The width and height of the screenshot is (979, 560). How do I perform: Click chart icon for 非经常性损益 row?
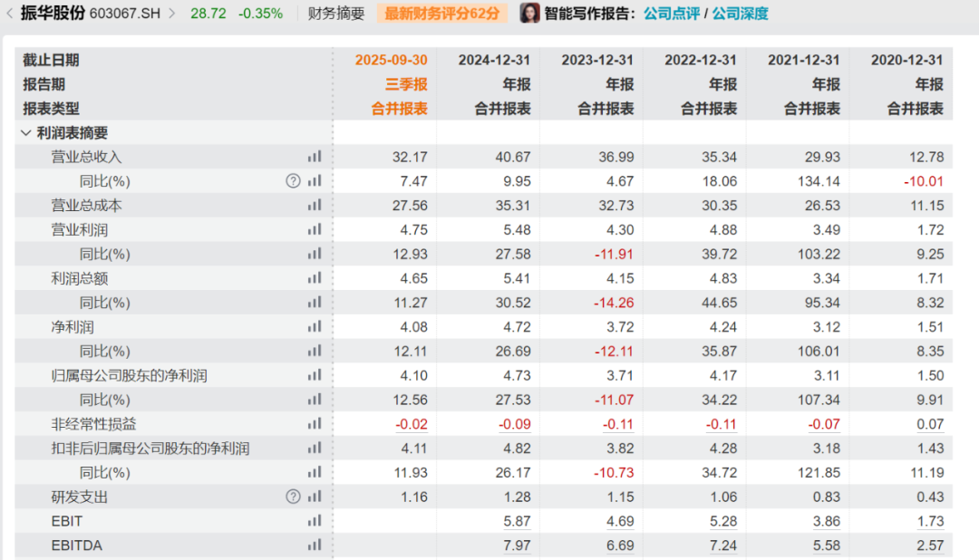pos(315,424)
